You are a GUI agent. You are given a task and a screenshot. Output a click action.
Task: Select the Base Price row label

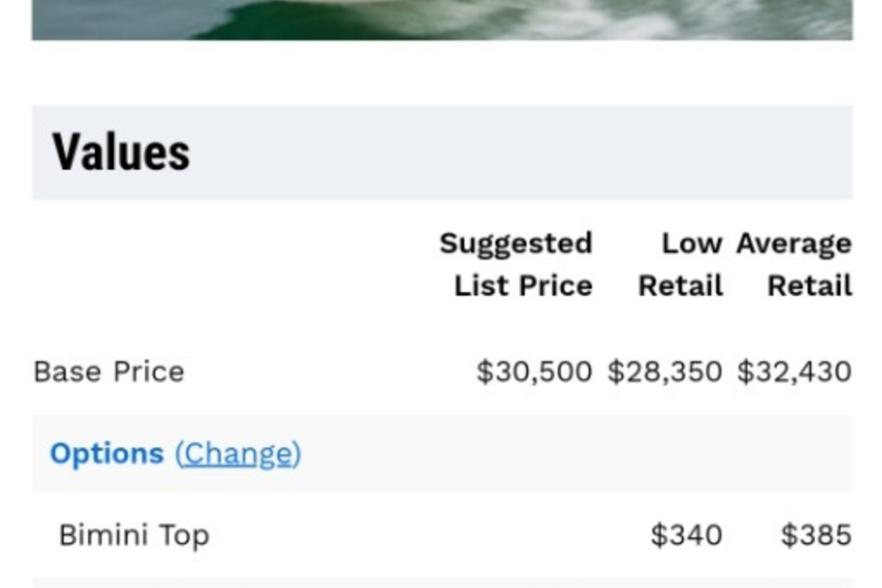(x=109, y=371)
